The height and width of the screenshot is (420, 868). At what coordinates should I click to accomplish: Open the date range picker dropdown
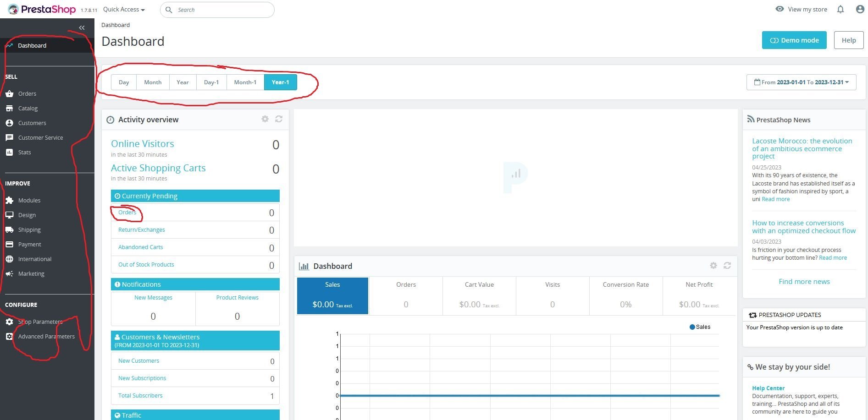coord(802,82)
